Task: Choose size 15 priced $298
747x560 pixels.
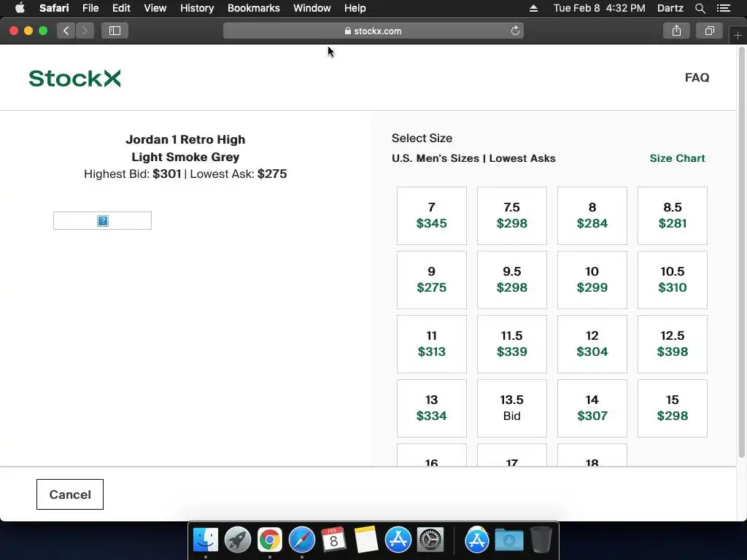Action: 672,408
